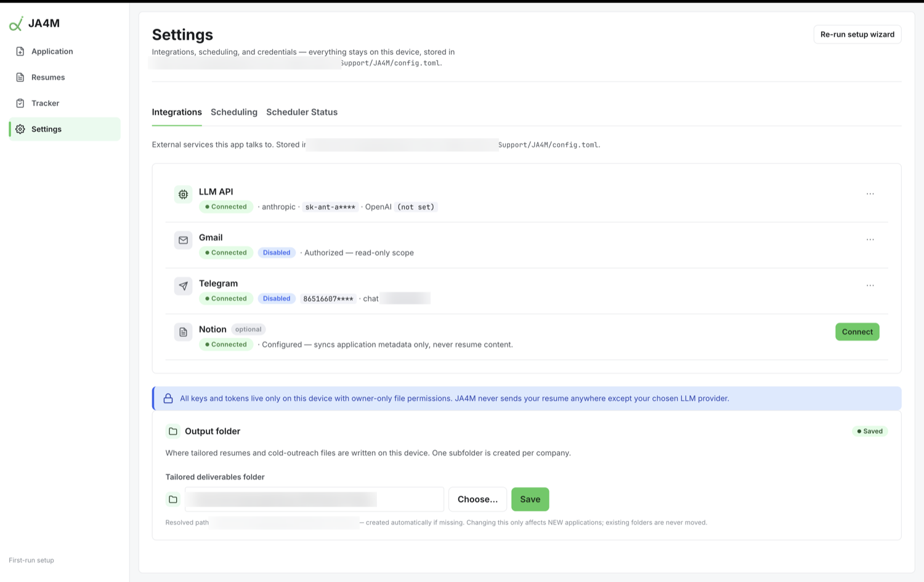Click the Output folder heading icon
Screen dimensions: 924x582
tap(173, 431)
